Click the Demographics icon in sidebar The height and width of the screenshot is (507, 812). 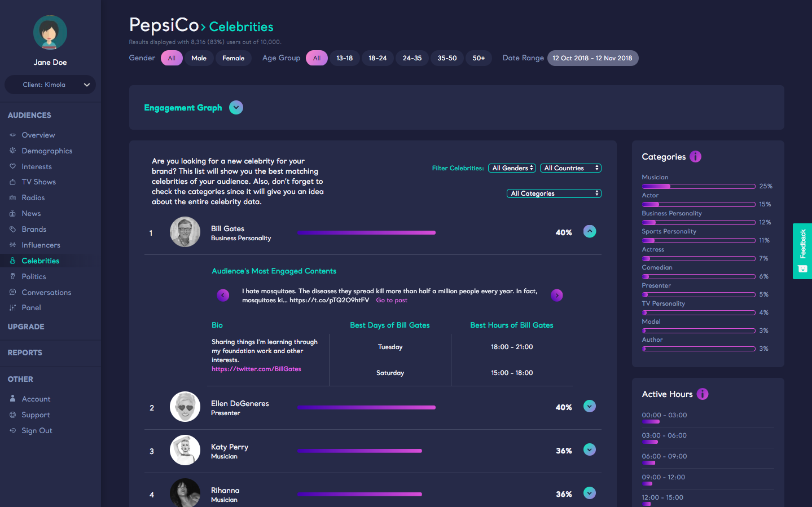12,151
